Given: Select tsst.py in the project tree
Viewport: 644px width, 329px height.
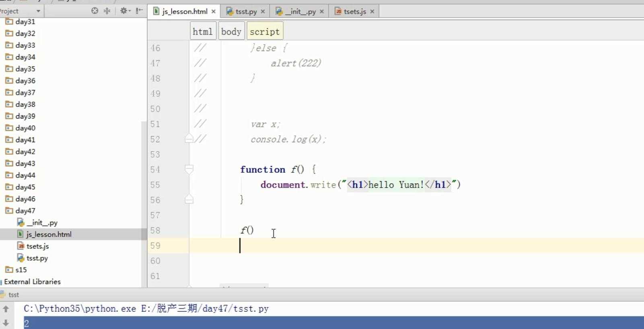Looking at the screenshot, I should (x=37, y=258).
